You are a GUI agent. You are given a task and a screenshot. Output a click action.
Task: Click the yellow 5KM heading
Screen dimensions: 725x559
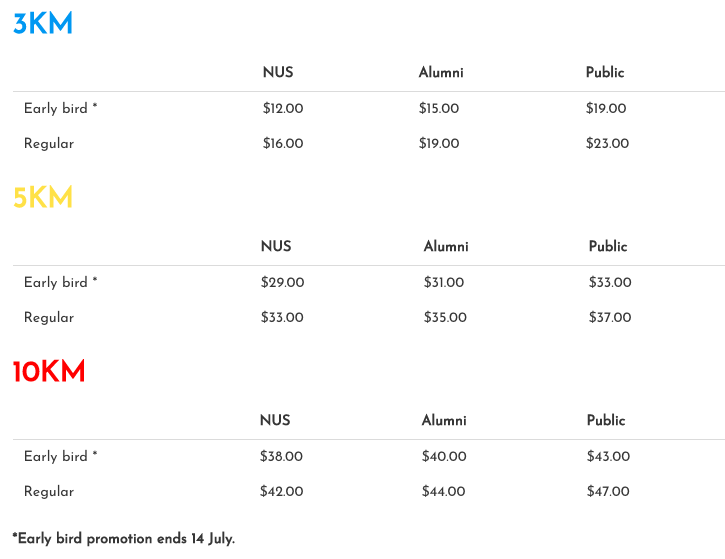point(43,197)
